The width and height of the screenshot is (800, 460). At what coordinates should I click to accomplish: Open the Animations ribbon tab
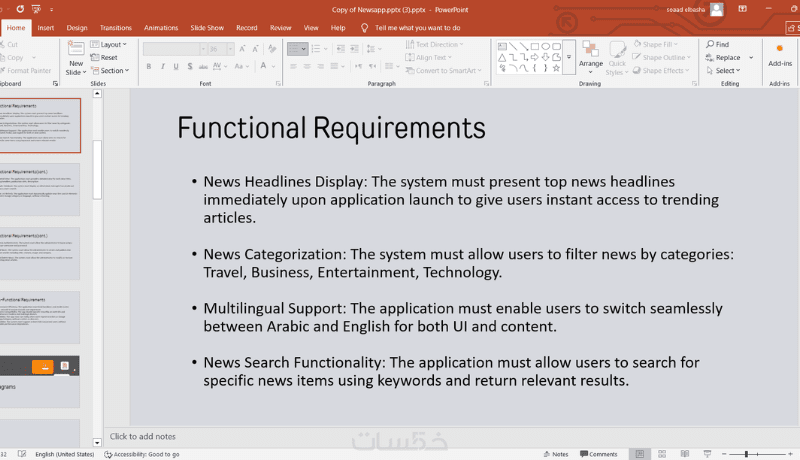pos(161,28)
